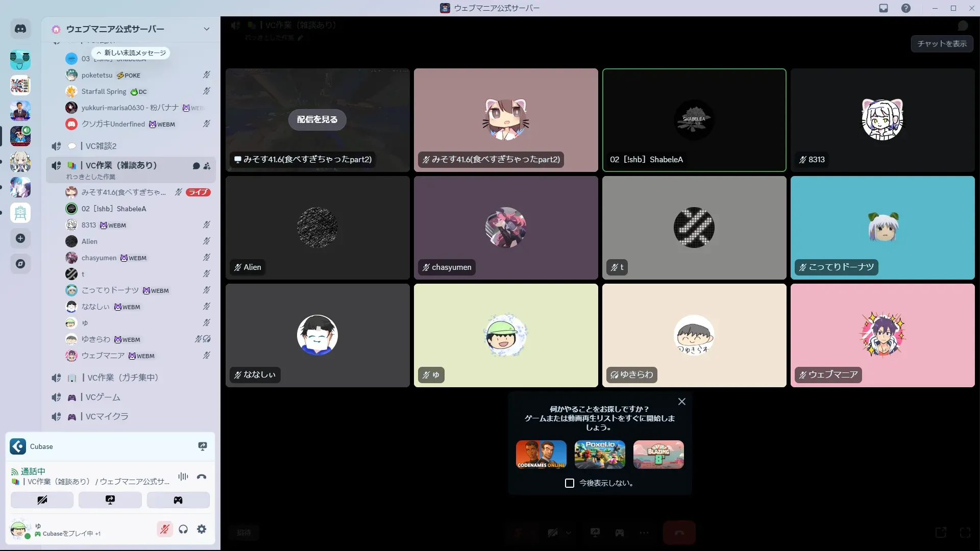980x551 pixels.
Task: Click the チャットを表示 button
Action: click(942, 44)
